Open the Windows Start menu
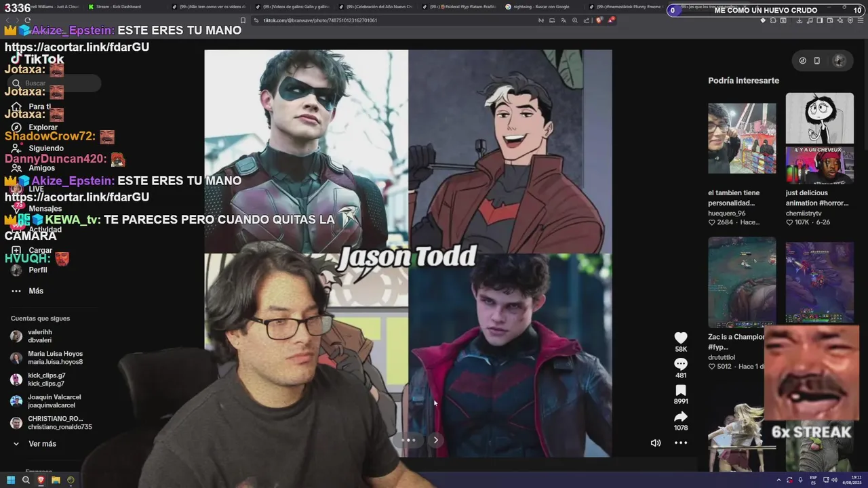 [10, 480]
